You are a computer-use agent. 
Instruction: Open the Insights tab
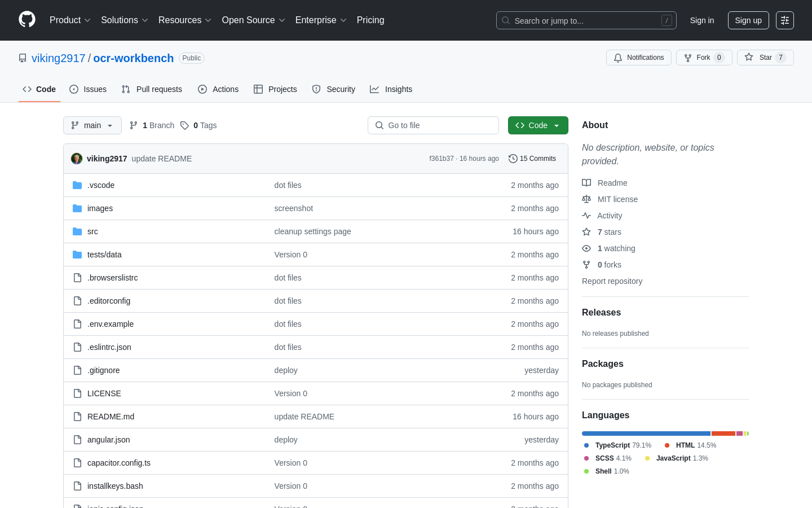391,89
